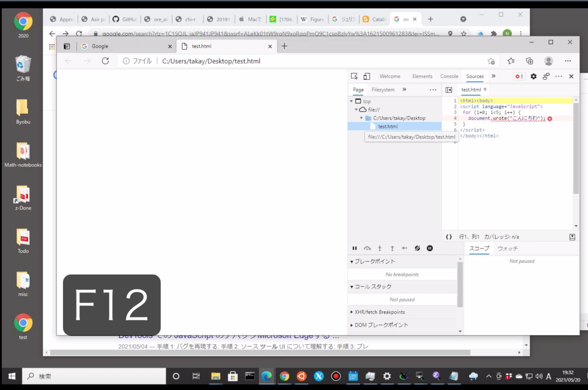The image size is (588, 390).
Task: Click the Step debugger button
Action: (404, 248)
